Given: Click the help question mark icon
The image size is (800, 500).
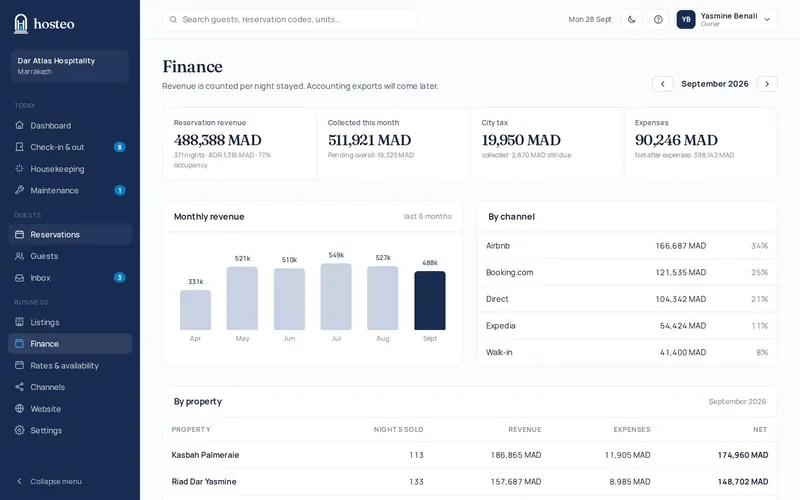Looking at the screenshot, I should click(x=658, y=19).
